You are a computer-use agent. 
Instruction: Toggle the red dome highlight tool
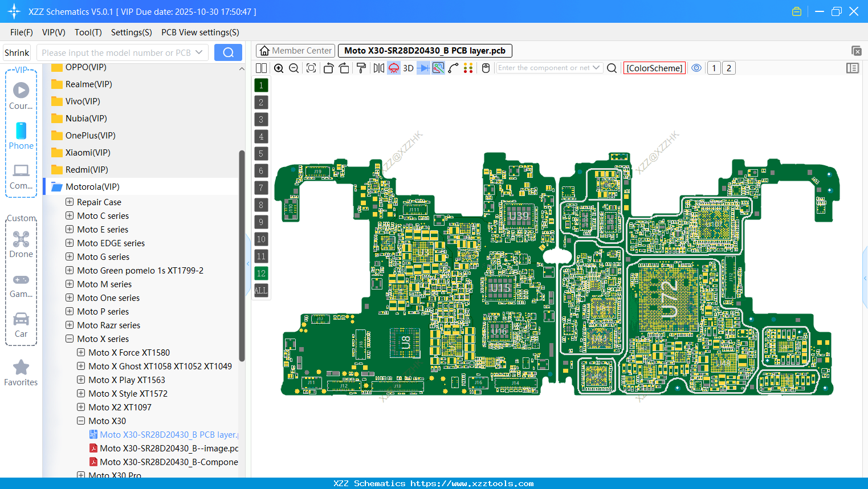394,68
